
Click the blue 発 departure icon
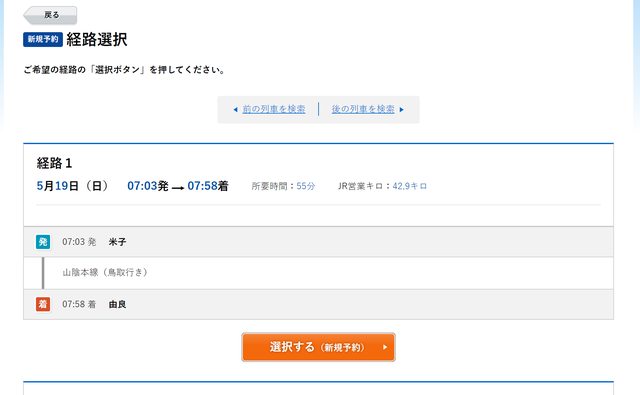coord(43,242)
